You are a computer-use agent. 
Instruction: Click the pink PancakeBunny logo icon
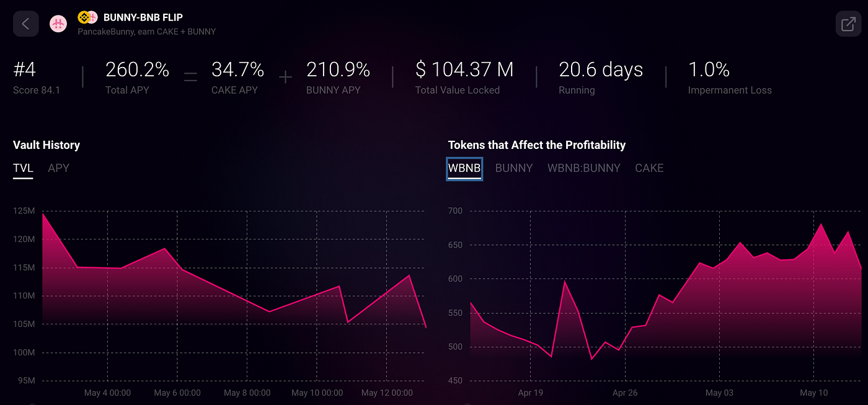pos(58,24)
